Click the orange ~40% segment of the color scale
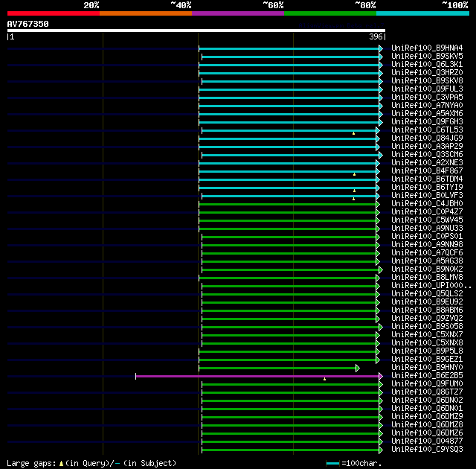This screenshot has height=469, width=476. tap(146, 13)
